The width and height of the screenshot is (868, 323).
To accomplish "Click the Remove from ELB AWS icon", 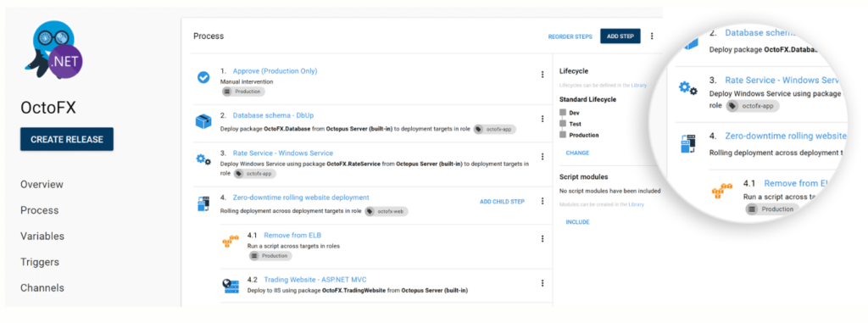I will click(230, 242).
